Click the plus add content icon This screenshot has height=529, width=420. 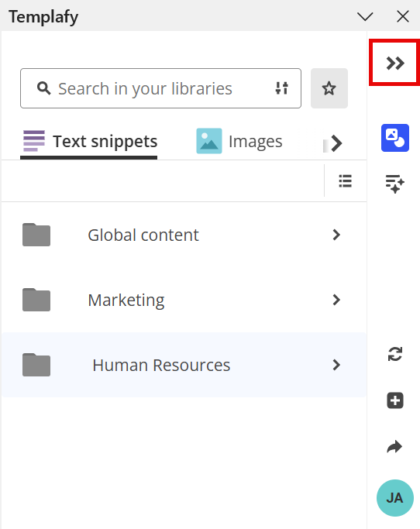tap(395, 400)
